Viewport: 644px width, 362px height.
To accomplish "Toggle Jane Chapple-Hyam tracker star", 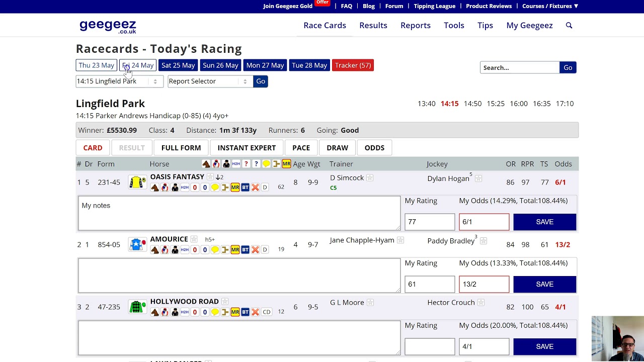I will [x=400, y=240].
